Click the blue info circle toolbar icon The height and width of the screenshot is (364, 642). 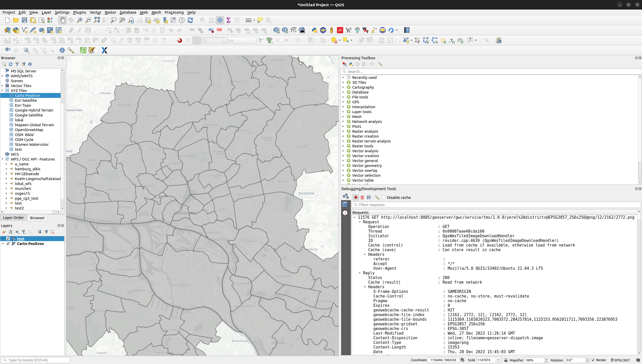click(x=62, y=50)
